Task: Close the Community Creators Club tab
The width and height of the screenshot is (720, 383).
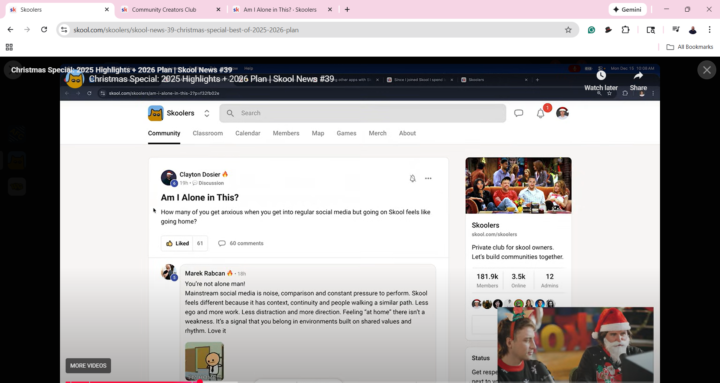Action: coord(218,10)
